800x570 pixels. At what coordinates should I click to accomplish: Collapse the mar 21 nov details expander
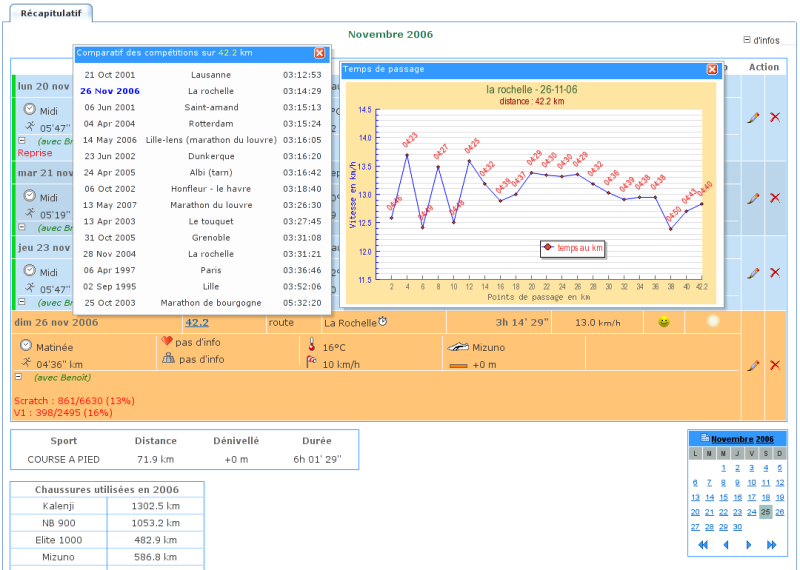point(22,227)
